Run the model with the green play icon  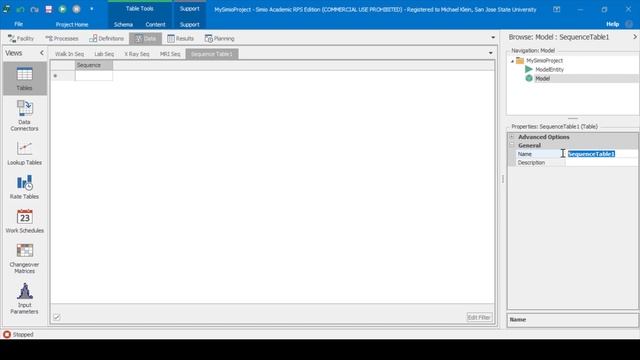tap(62, 9)
